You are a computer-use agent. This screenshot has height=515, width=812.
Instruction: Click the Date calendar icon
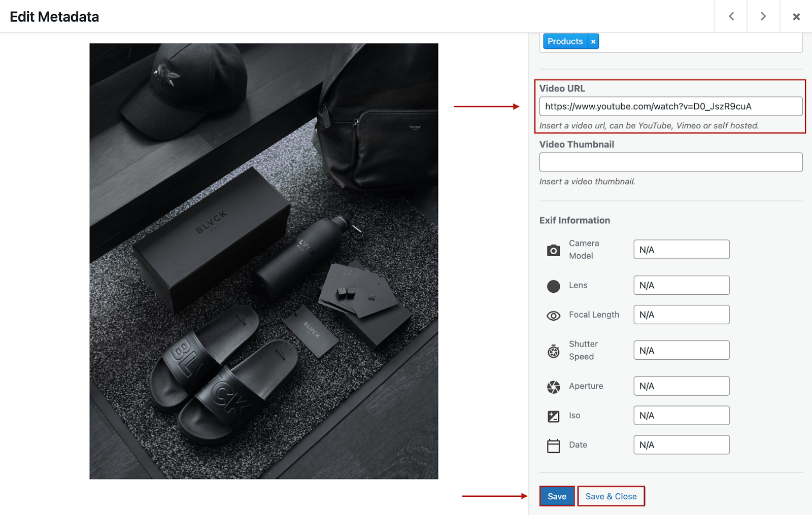coord(554,445)
